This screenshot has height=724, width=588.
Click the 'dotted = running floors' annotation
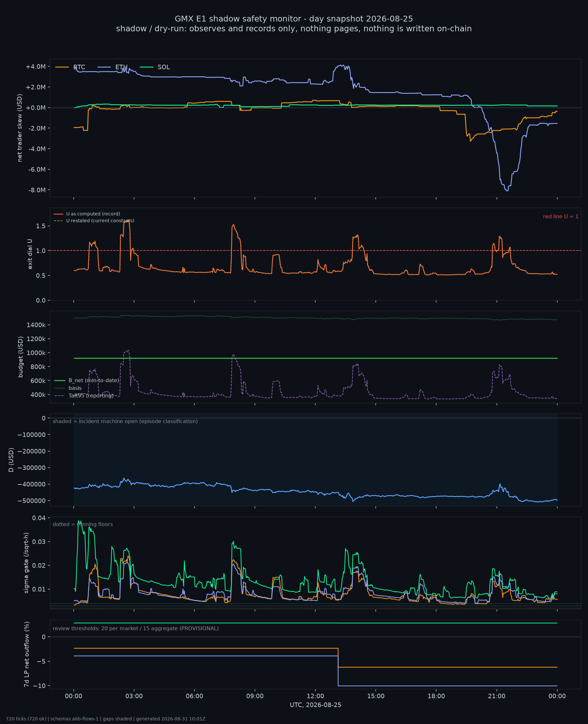point(83,524)
